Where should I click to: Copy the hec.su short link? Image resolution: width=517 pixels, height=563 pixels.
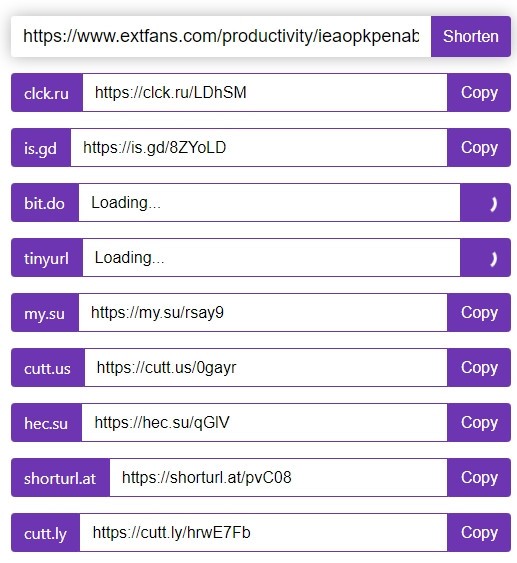[479, 422]
